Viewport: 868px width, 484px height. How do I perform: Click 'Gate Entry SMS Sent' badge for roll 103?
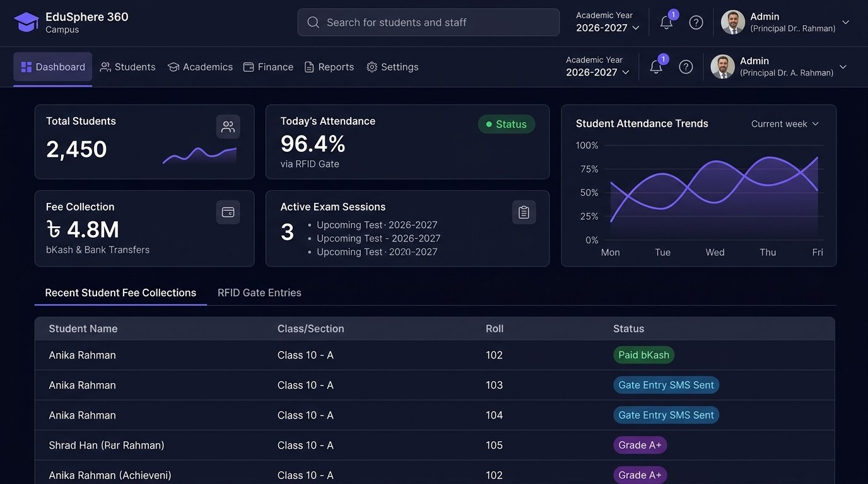666,385
